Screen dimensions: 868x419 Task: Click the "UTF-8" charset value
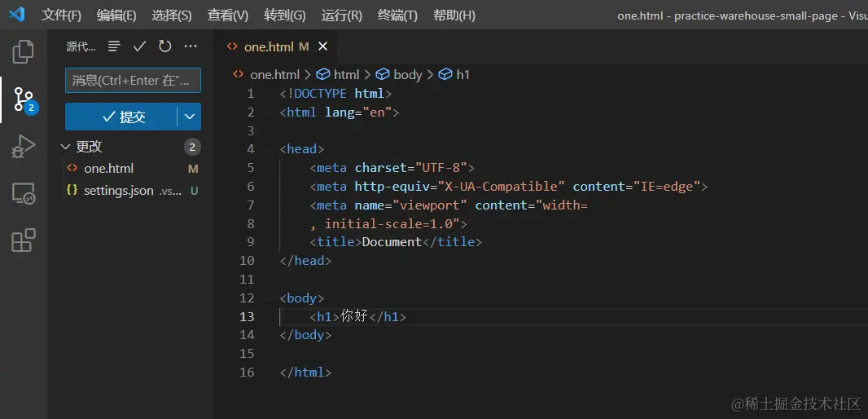pos(441,168)
